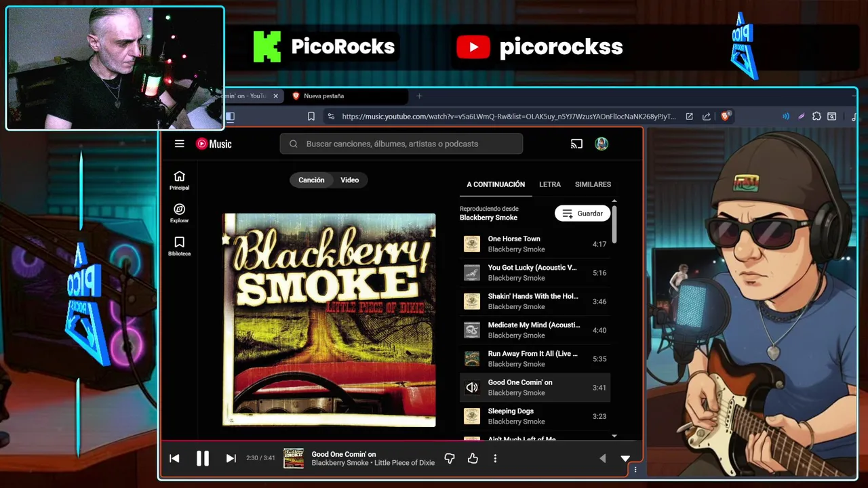Play One Horse Town from the queue
Image resolution: width=868 pixels, height=488 pixels.
click(535, 244)
